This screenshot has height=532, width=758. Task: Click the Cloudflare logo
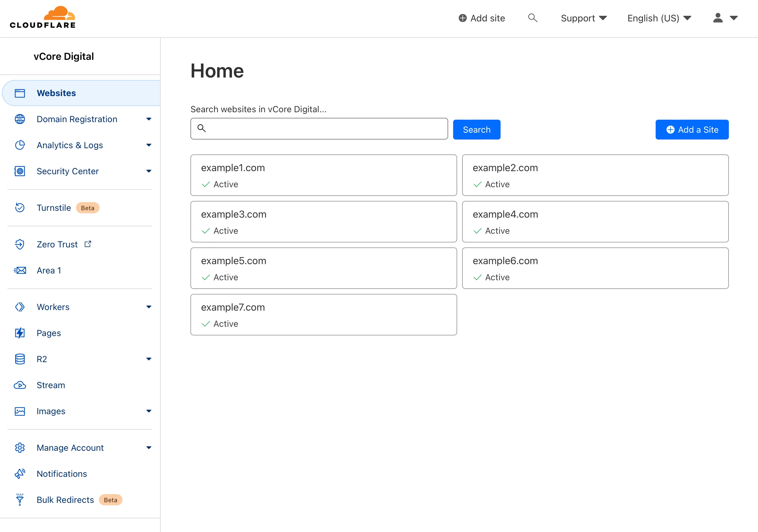coord(43,16)
